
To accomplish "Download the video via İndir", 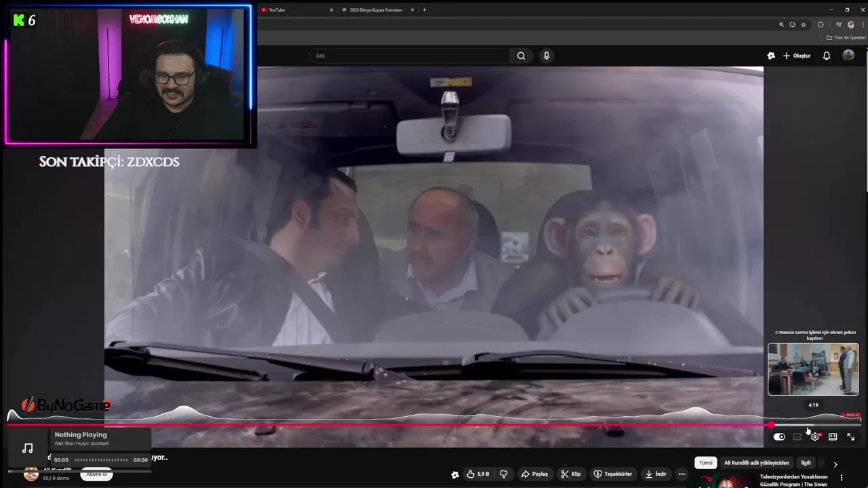I will [656, 474].
